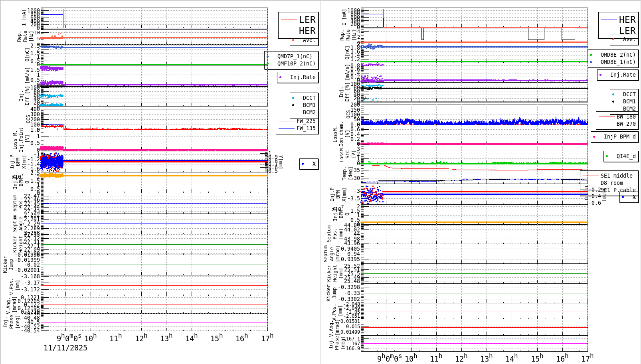
Task: Select the BW_270 legend entry
Action: pyautogui.click(x=626, y=124)
